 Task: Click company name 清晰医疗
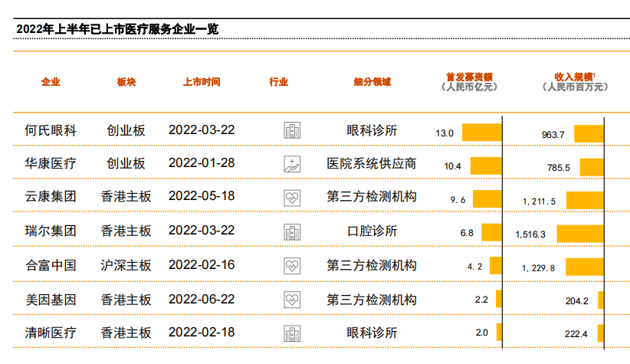tap(51, 333)
